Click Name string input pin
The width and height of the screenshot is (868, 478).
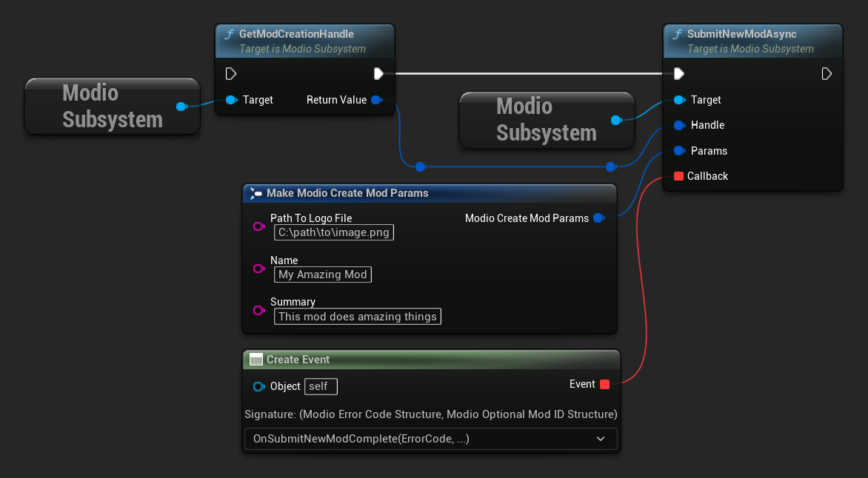[258, 269]
